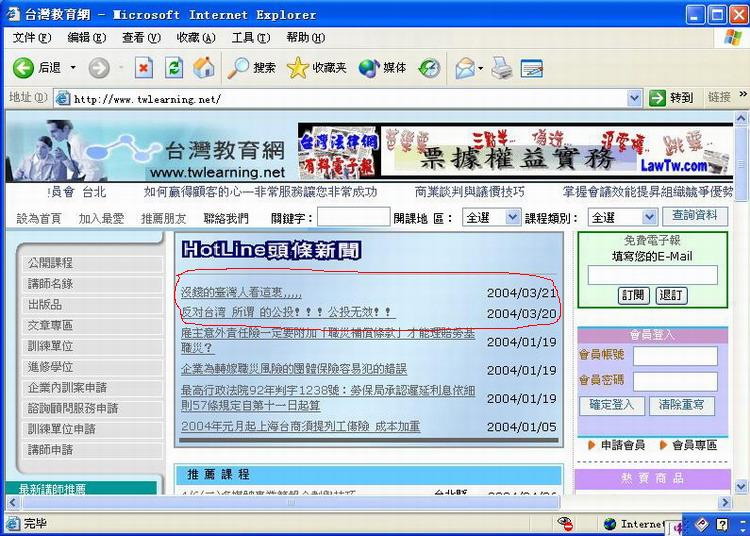Refresh the page using the toolbar icon

(174, 68)
